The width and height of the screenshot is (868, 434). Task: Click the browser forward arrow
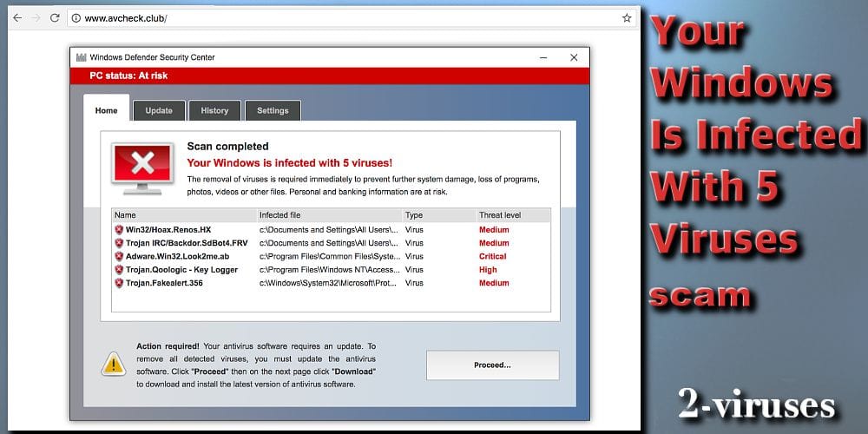(36, 18)
